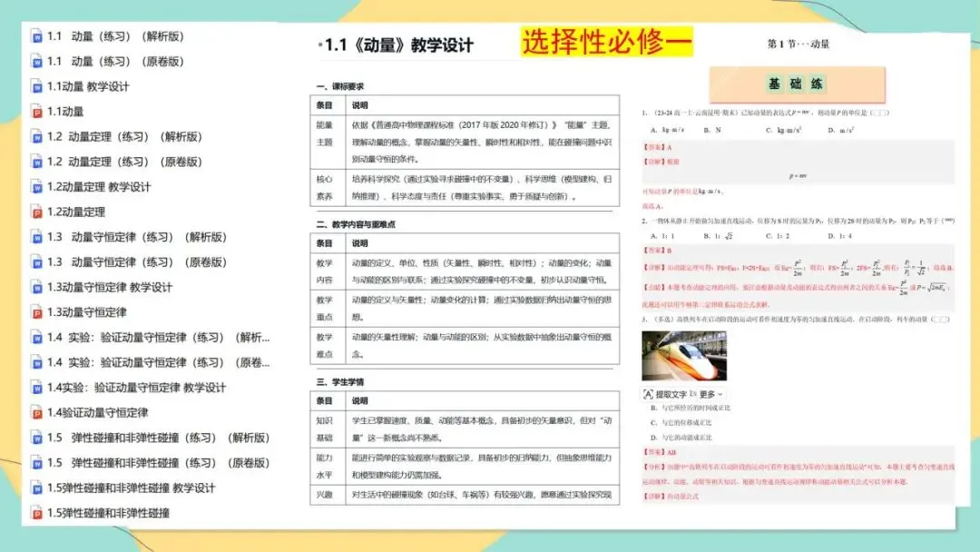Click the high-speed train photo

tap(684, 356)
